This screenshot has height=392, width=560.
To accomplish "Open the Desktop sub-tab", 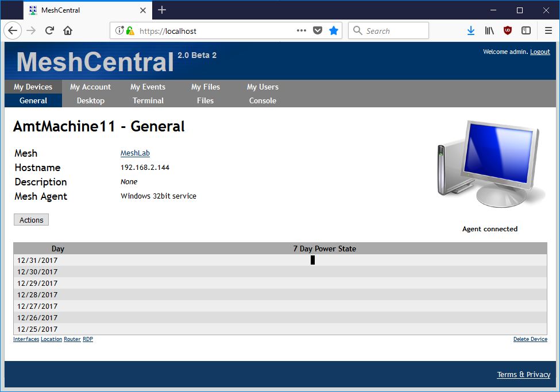I will pos(91,100).
